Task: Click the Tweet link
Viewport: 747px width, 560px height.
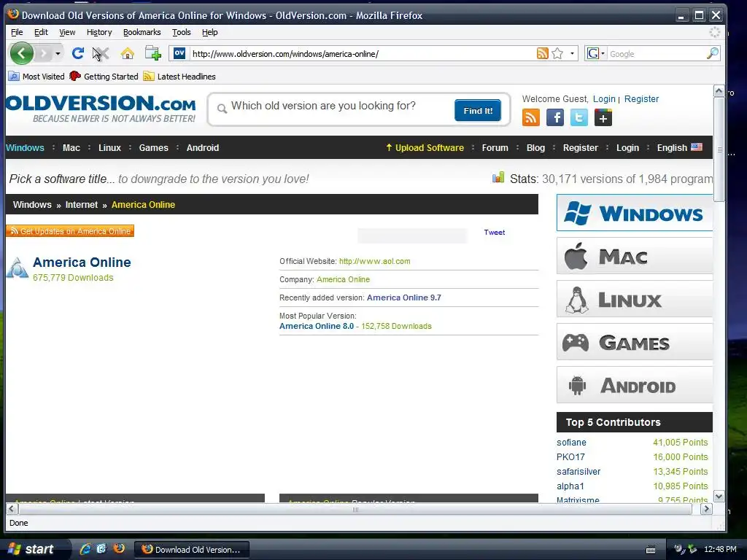Action: [x=495, y=233]
